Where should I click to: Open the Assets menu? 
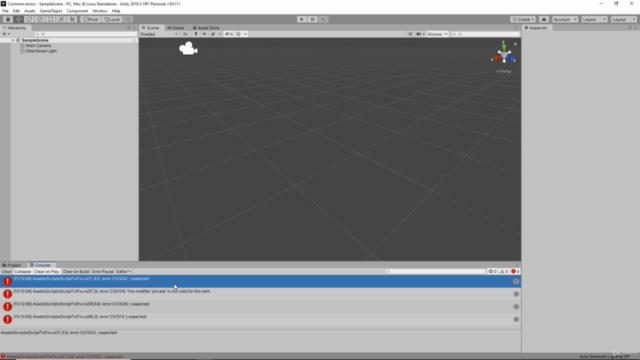pos(30,11)
